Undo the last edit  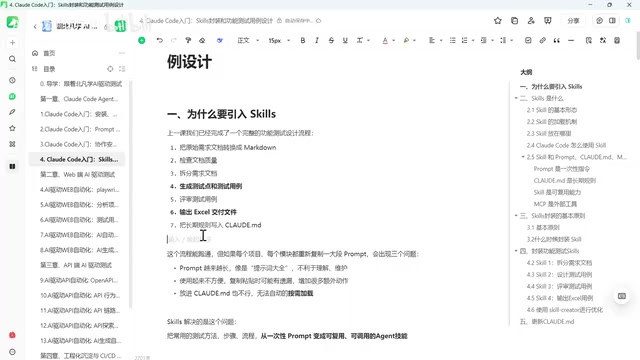click(x=160, y=40)
